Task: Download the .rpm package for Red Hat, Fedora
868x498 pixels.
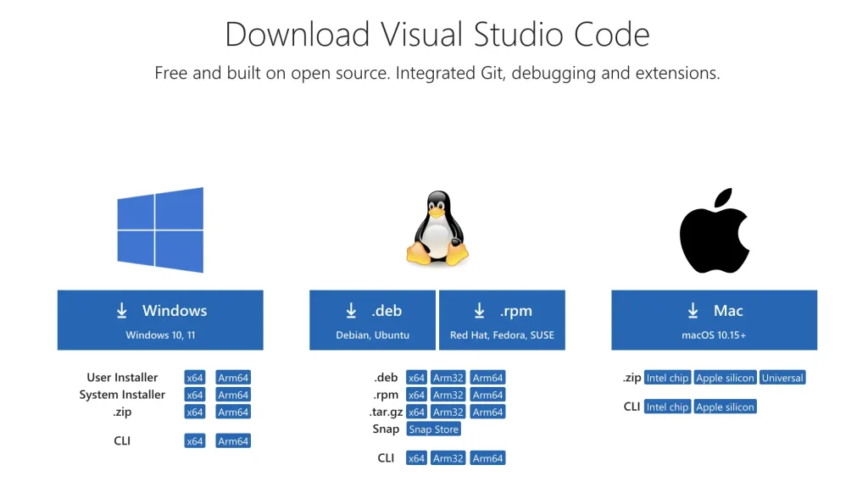Action: click(502, 320)
